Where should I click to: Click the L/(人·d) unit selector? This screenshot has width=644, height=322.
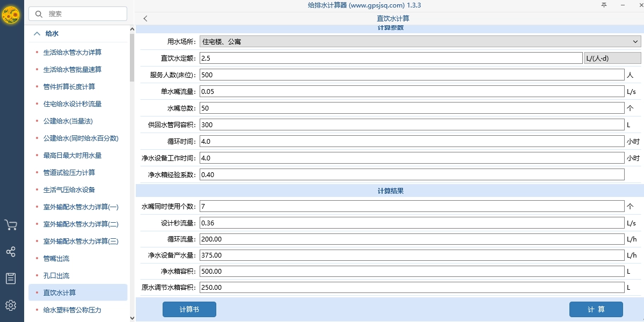(x=612, y=57)
